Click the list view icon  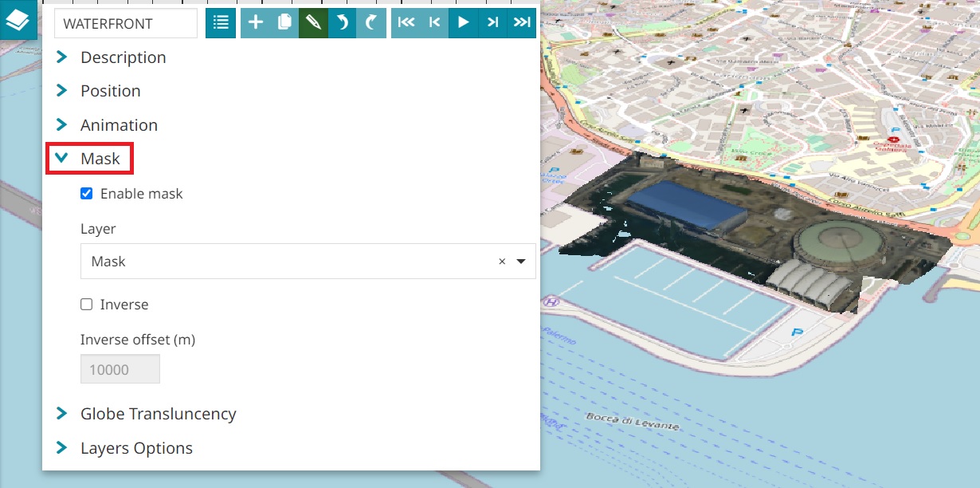pos(221,23)
